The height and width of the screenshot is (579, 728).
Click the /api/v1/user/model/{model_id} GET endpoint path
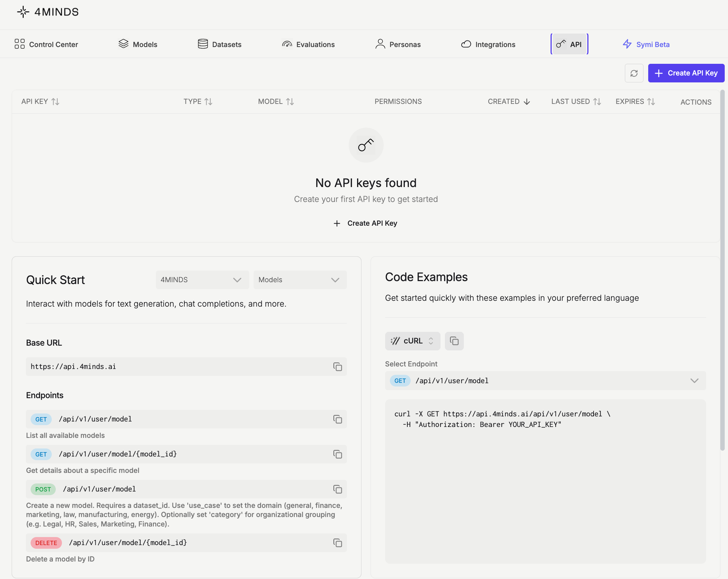click(x=118, y=454)
